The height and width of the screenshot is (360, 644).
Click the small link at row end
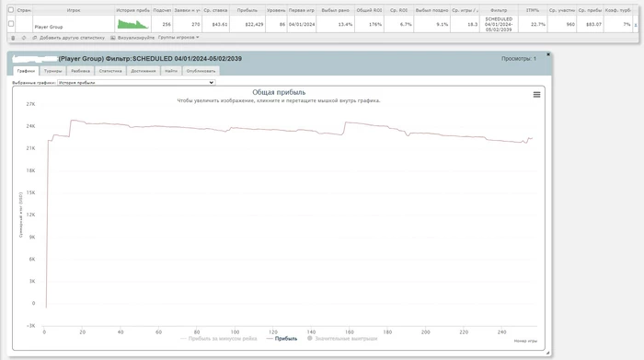[x=636, y=25]
